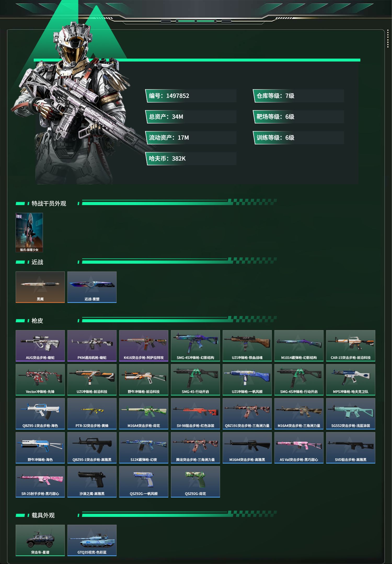Select the 野牛冲锋枪-前沿科技 card
This screenshot has width=392, height=564.
tap(144, 380)
